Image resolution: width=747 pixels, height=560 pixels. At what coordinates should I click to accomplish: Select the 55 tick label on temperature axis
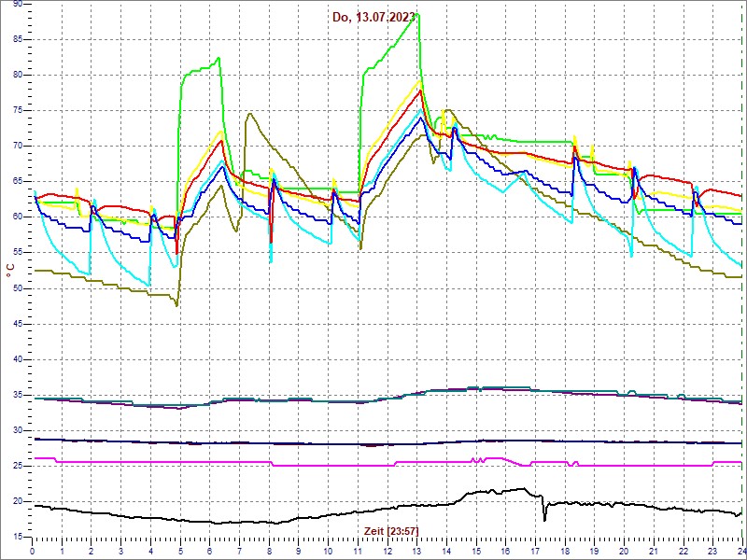click(17, 253)
